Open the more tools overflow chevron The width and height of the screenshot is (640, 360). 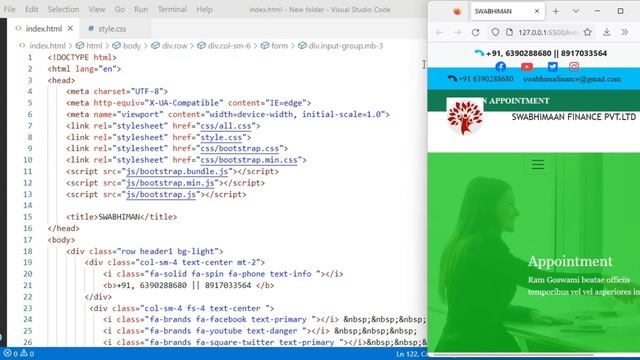[624, 32]
